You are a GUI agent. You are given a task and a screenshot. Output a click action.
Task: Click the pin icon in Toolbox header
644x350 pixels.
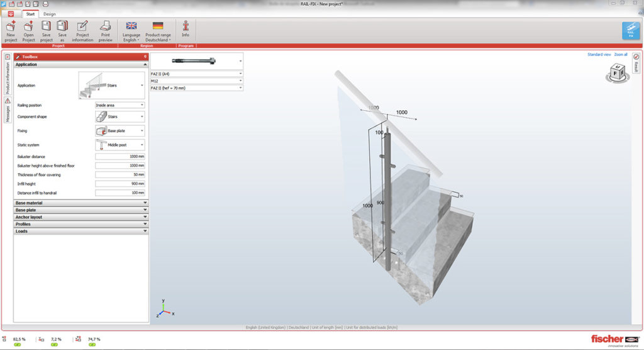coord(145,57)
